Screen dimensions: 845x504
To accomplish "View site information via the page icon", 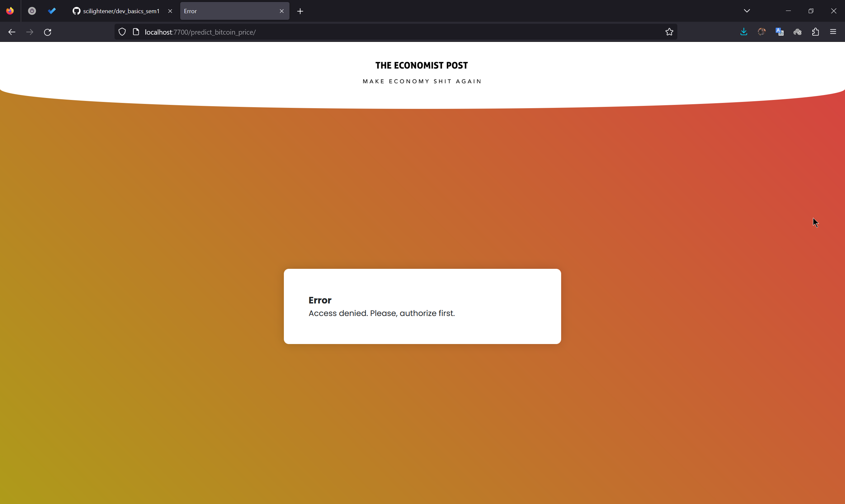I will pos(136,32).
